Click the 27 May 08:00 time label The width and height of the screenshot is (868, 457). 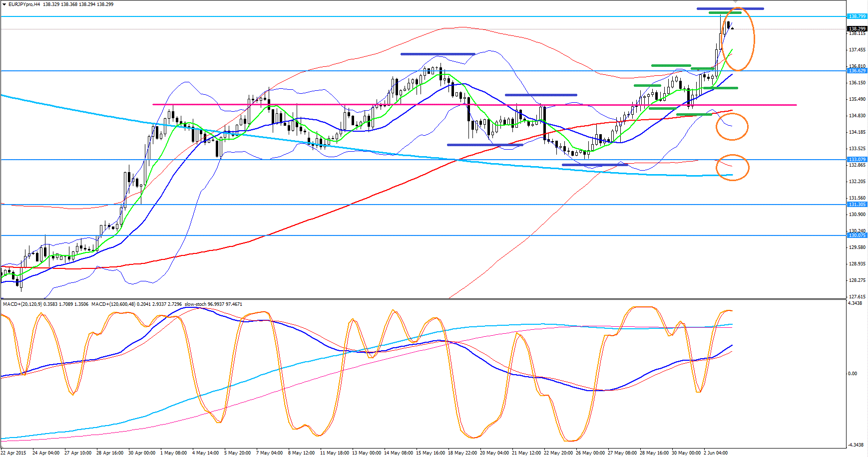click(622, 453)
